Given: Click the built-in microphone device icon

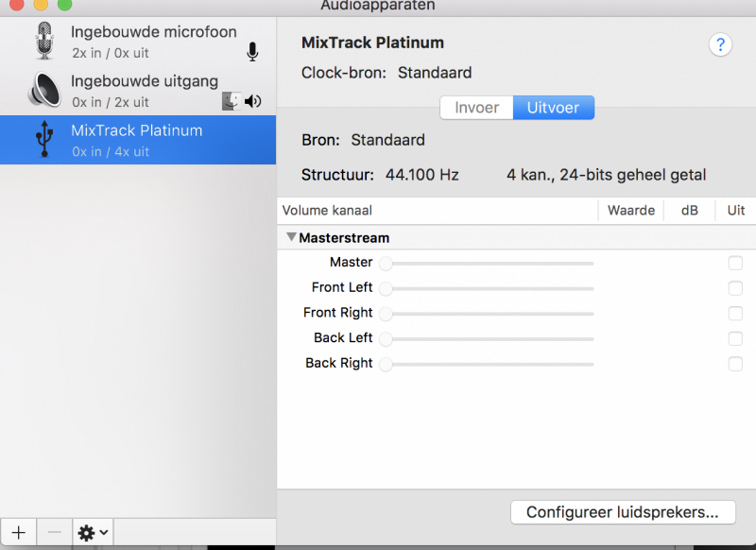Looking at the screenshot, I should [x=44, y=41].
